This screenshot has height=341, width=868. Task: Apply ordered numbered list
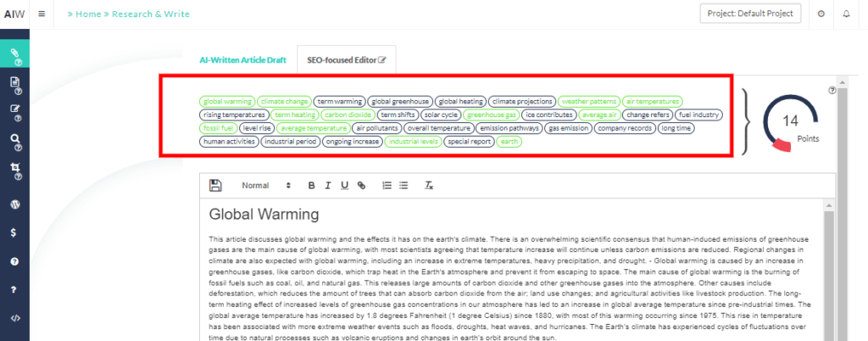387,186
